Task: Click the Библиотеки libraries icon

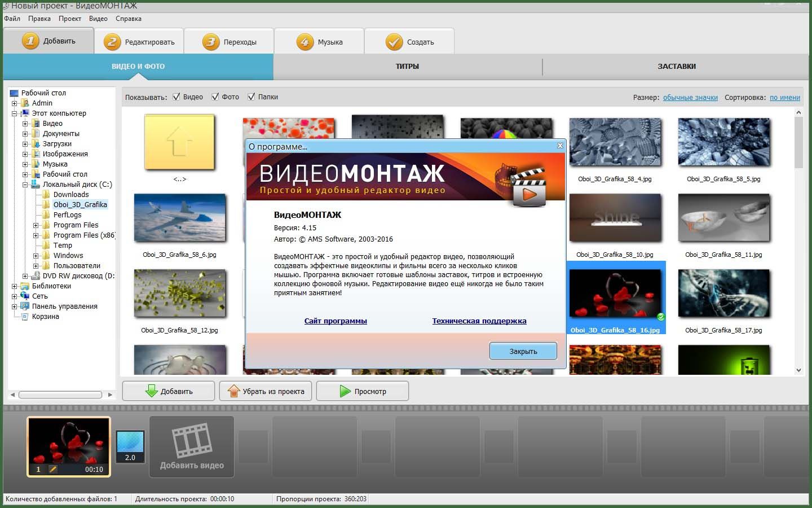Action: click(x=25, y=286)
